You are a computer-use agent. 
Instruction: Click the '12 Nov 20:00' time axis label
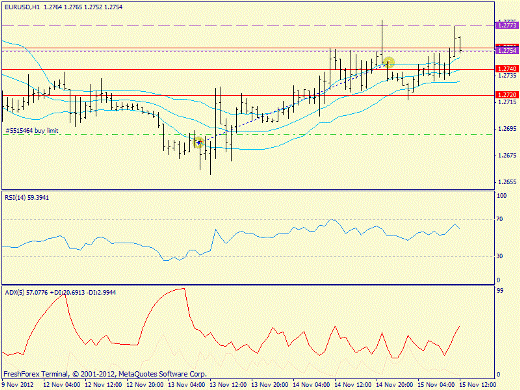click(145, 385)
